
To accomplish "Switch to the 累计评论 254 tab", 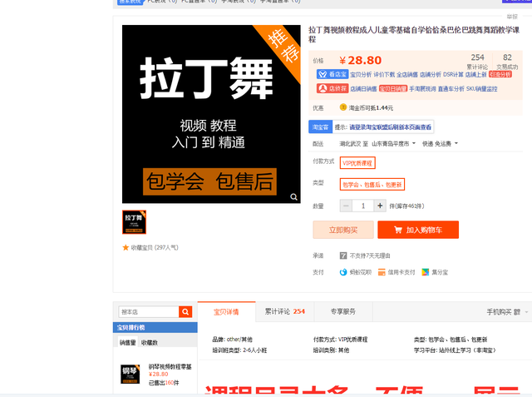I will click(x=284, y=311).
